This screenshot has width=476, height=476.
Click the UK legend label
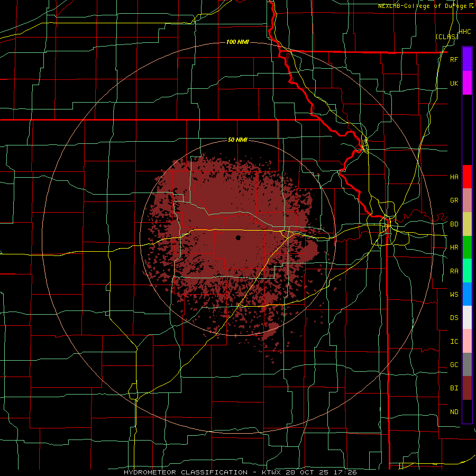pyautogui.click(x=454, y=83)
